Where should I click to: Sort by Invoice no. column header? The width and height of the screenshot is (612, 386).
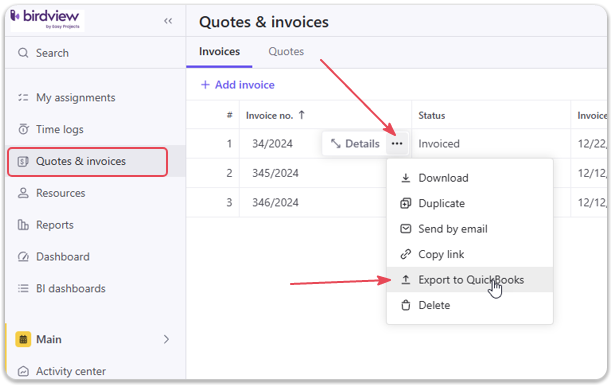click(269, 116)
